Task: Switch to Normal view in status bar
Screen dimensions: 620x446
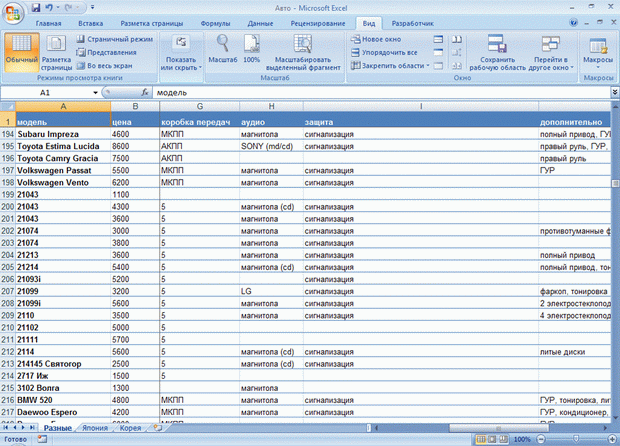Action: click(481, 439)
